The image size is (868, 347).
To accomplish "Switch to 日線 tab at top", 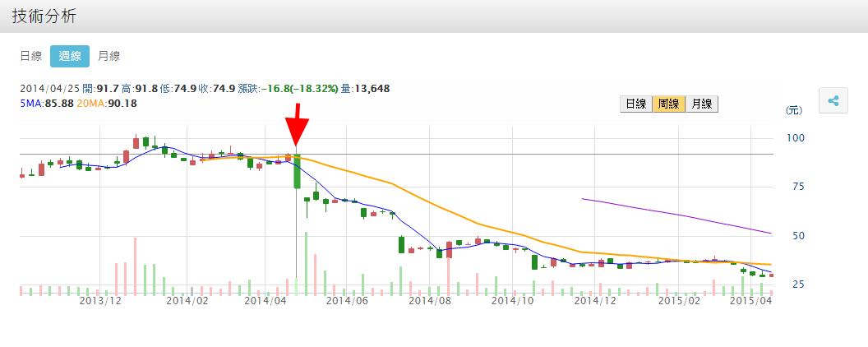I will coord(31,56).
